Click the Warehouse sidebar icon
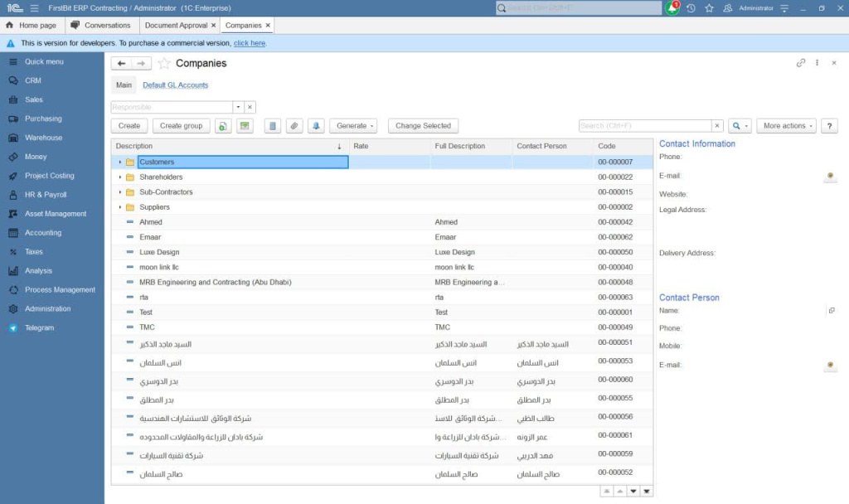Viewport: 849px width, 504px height. (x=13, y=138)
